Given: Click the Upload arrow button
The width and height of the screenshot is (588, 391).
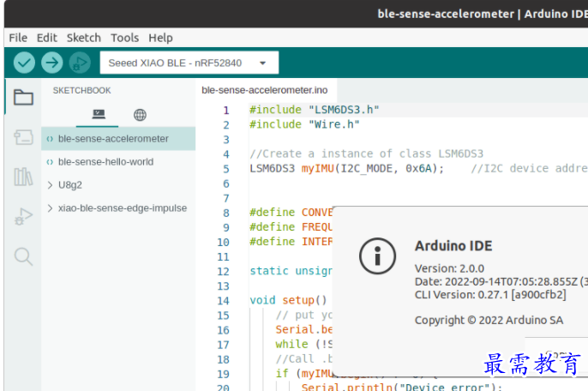Looking at the screenshot, I should [x=52, y=63].
